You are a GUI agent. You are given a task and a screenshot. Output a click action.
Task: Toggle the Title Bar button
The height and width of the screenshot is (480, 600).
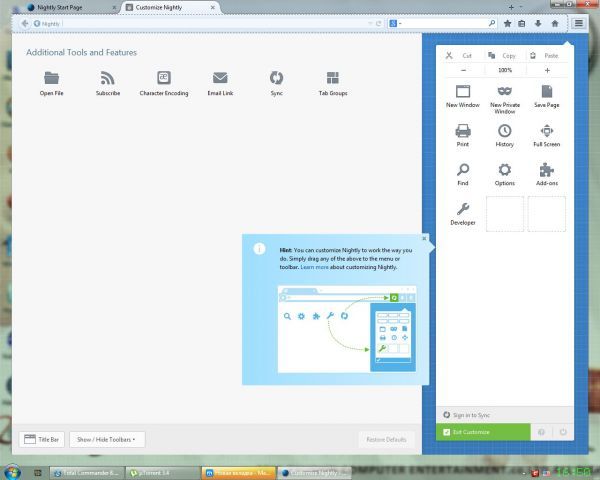[x=42, y=439]
